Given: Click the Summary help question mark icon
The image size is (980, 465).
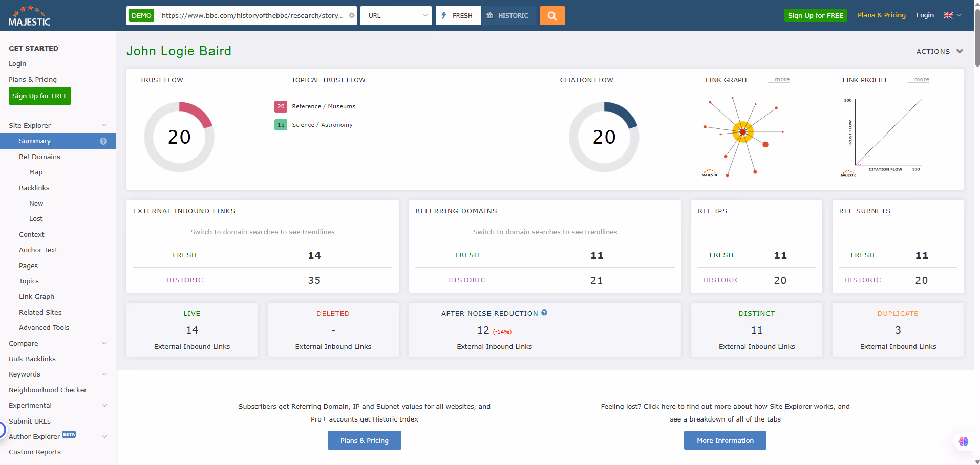Looking at the screenshot, I should (x=103, y=141).
